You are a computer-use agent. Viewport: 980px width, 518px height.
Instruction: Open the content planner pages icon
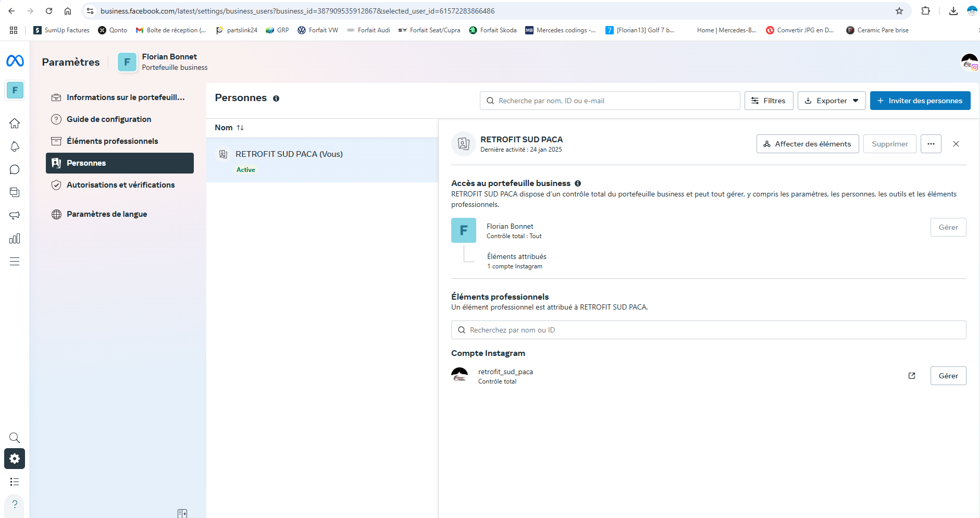pyautogui.click(x=15, y=192)
